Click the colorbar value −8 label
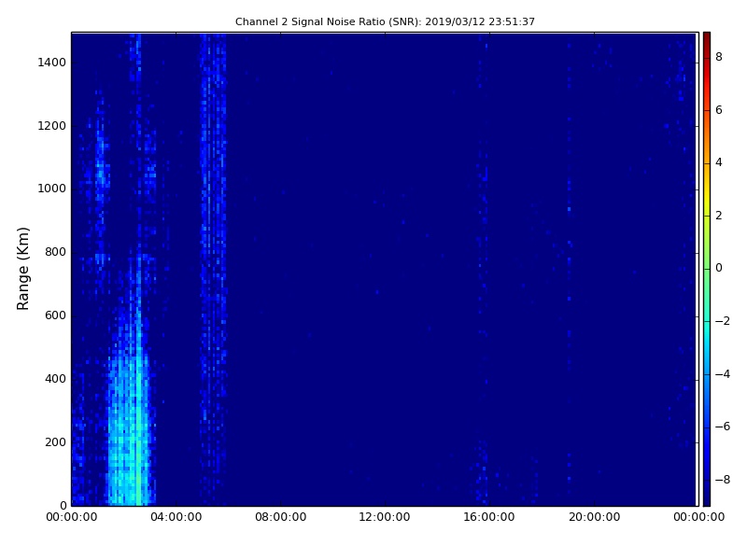The image size is (747, 560). [x=723, y=480]
